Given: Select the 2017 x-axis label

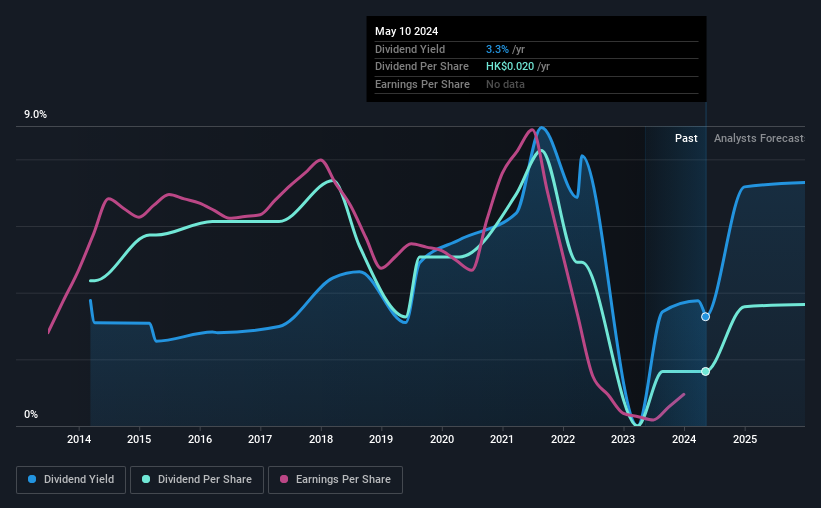Looking at the screenshot, I should pyautogui.click(x=260, y=439).
